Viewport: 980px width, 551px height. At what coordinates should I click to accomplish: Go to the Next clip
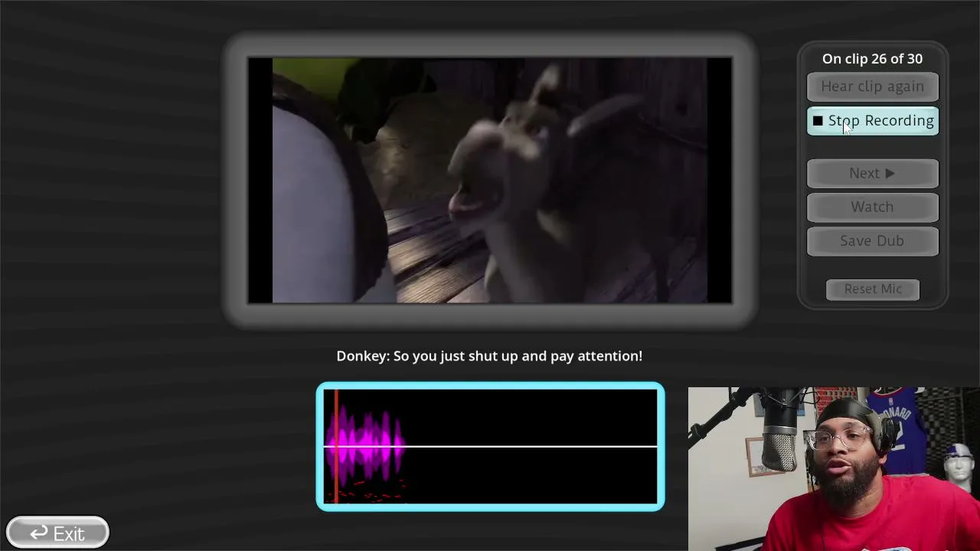click(x=872, y=173)
